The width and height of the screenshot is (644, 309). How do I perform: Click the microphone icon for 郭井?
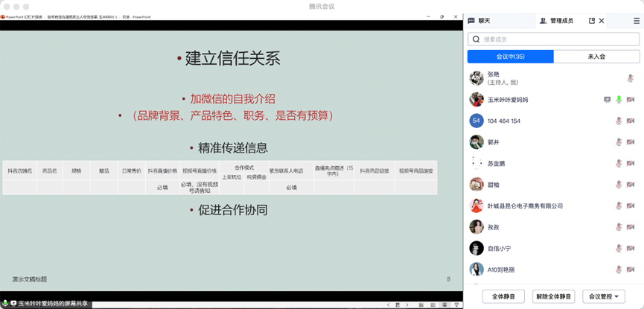619,142
